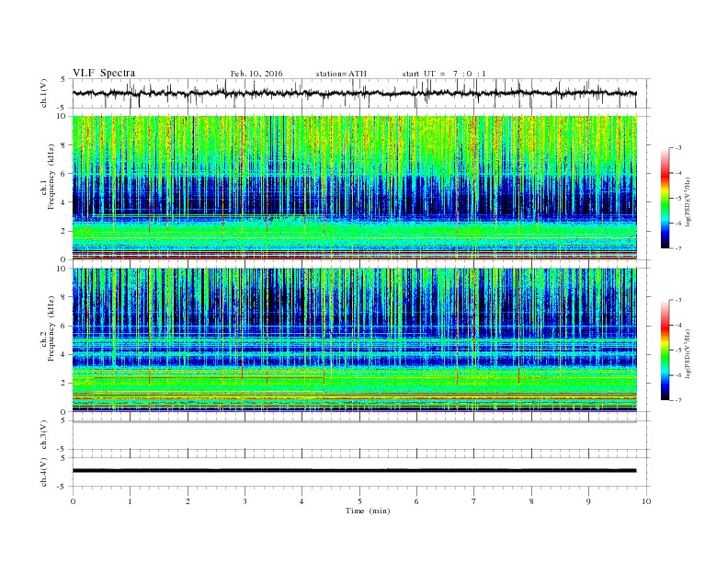The height and width of the screenshot is (563, 728).
Task: Click the "Time (min)" axis label
Action: [368, 511]
